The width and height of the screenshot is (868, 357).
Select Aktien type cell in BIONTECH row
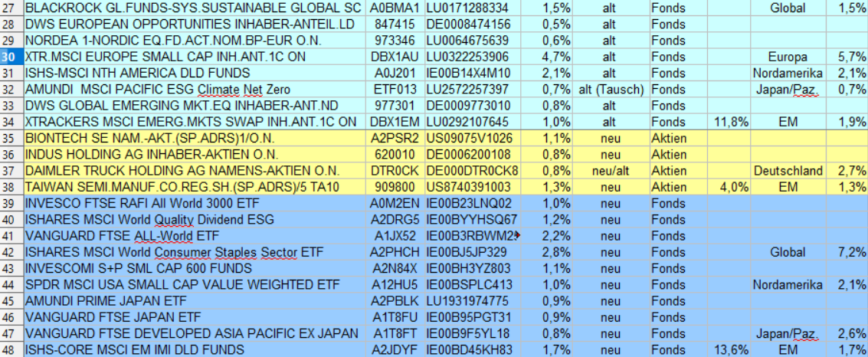coord(677,139)
